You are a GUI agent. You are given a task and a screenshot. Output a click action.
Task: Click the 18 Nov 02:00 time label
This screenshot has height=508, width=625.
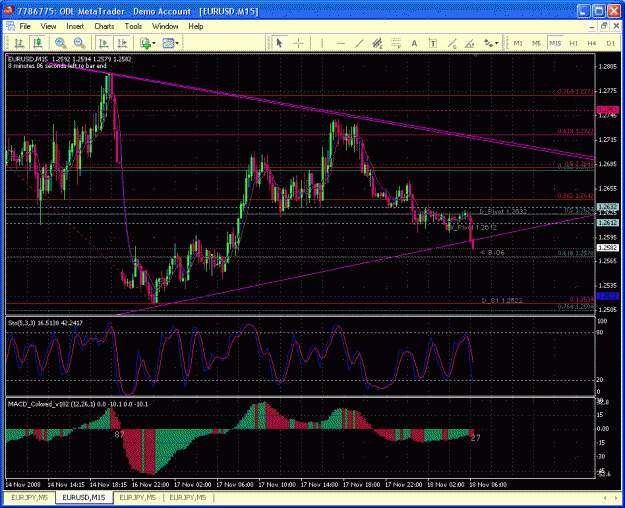click(446, 484)
